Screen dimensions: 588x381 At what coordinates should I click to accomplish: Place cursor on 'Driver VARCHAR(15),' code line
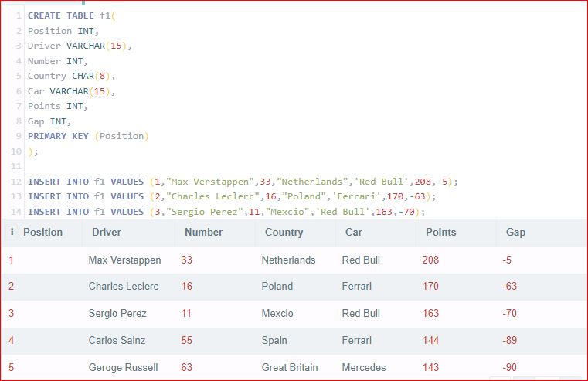[80, 46]
